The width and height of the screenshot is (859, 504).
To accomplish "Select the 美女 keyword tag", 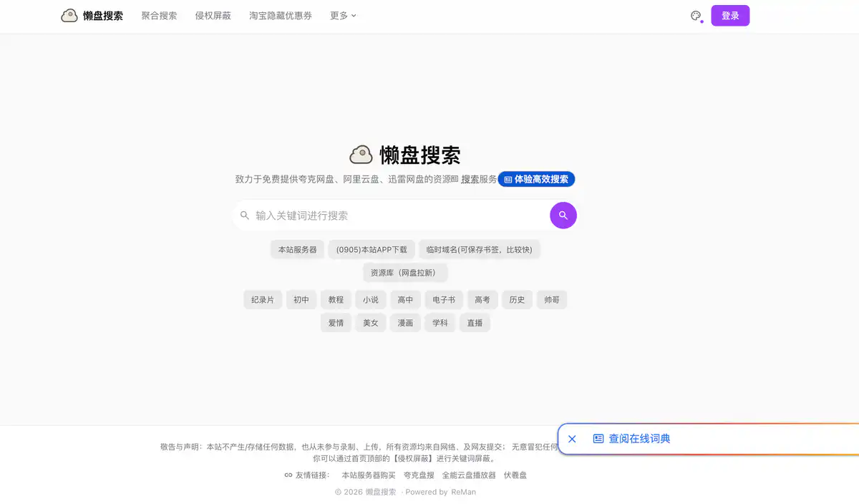I will [x=371, y=323].
